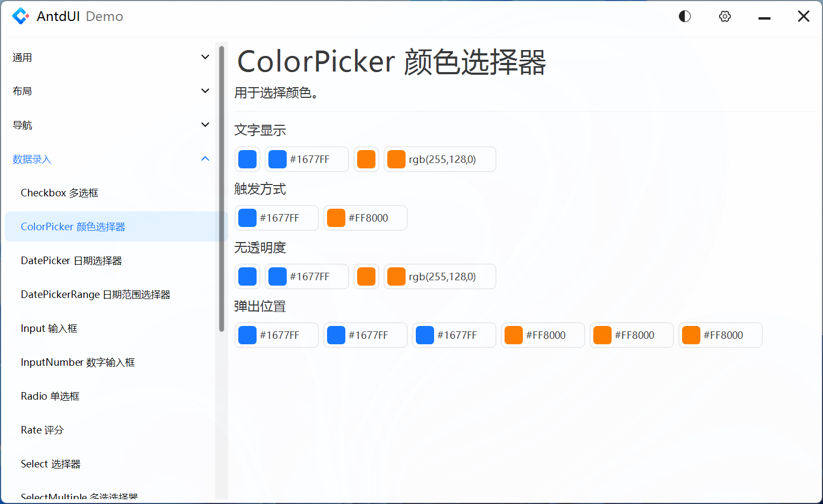Screen dimensions: 823x504
Task: Open the DatePicker 日期选择器 page
Action: (x=72, y=260)
